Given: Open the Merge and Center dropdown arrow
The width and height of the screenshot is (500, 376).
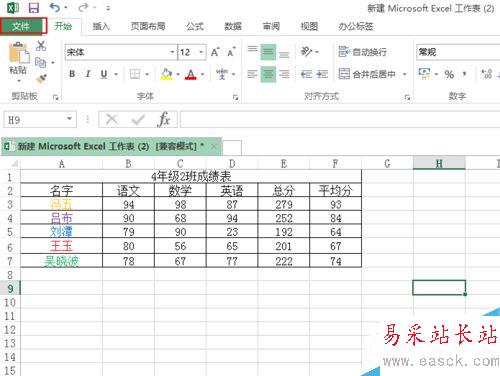Looking at the screenshot, I should pos(405,74).
